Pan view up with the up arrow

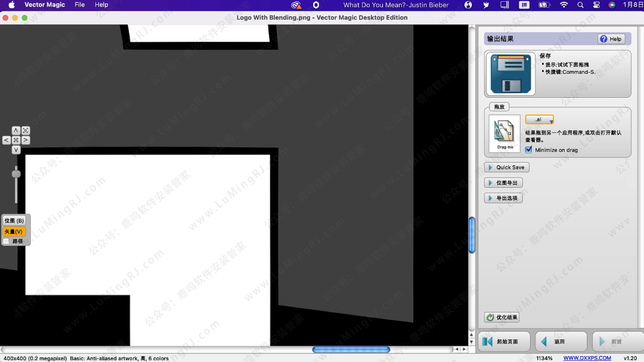(16, 131)
